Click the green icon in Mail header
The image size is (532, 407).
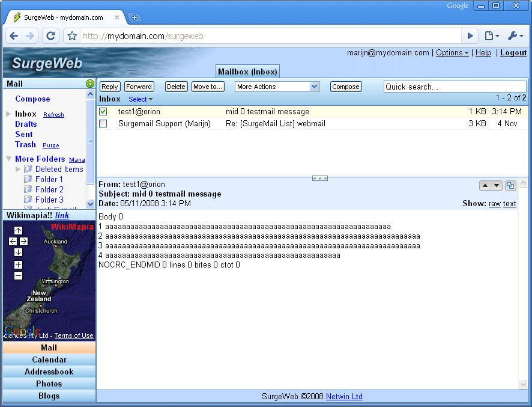(90, 84)
